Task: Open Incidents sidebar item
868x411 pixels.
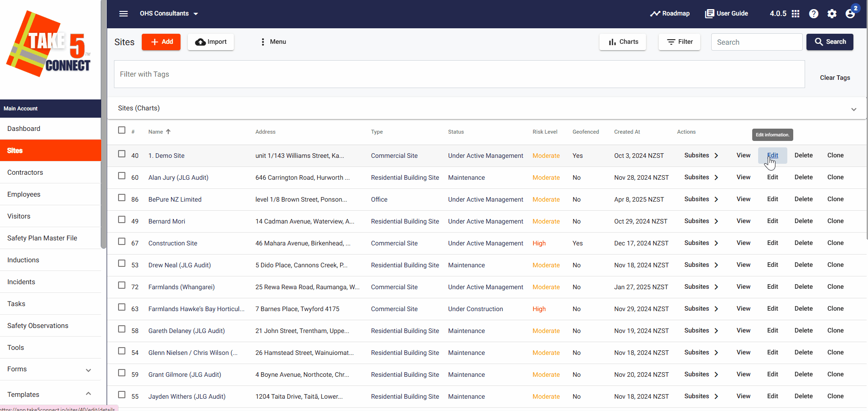Action: 50,282
